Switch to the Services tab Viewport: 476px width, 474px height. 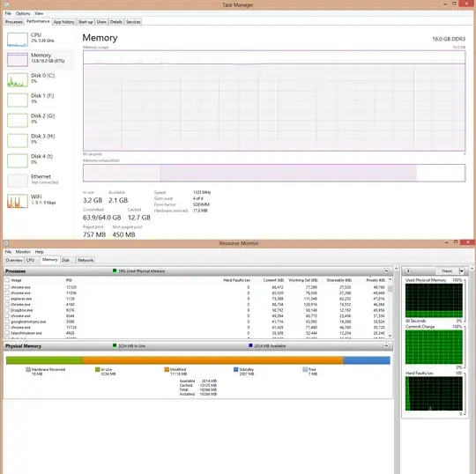(x=133, y=22)
